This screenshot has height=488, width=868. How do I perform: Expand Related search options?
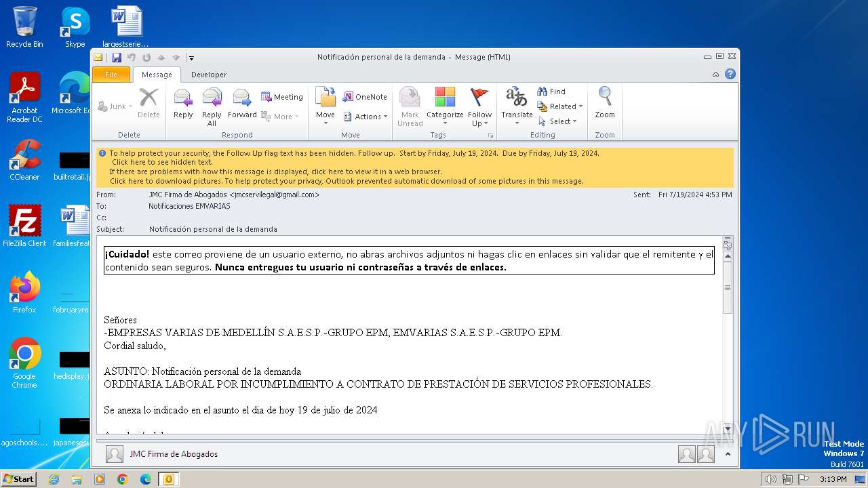[x=560, y=106]
